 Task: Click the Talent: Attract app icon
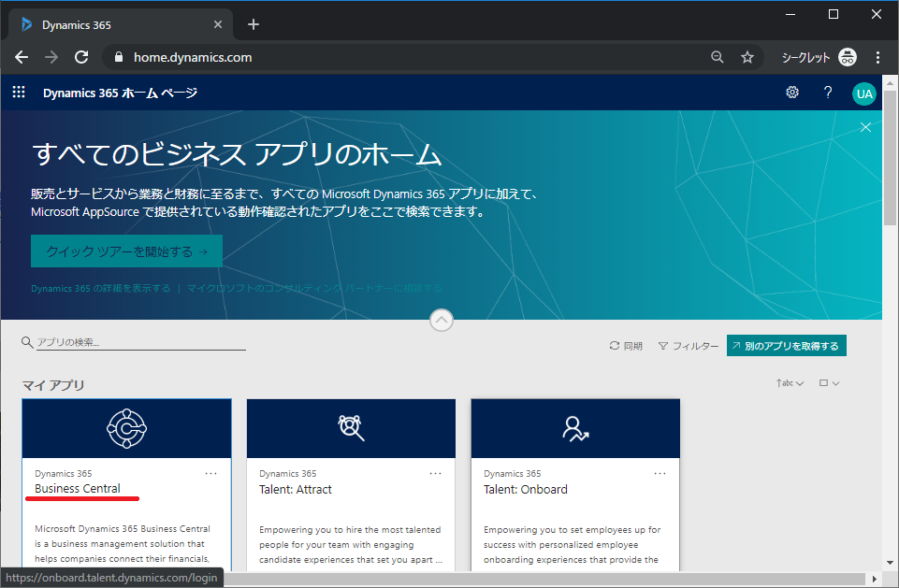click(351, 428)
